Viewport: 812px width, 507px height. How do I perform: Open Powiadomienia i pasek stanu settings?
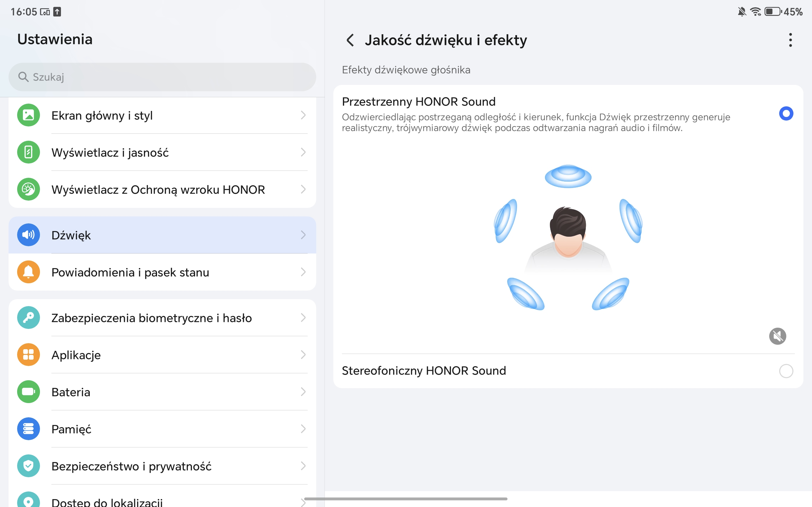(130, 272)
